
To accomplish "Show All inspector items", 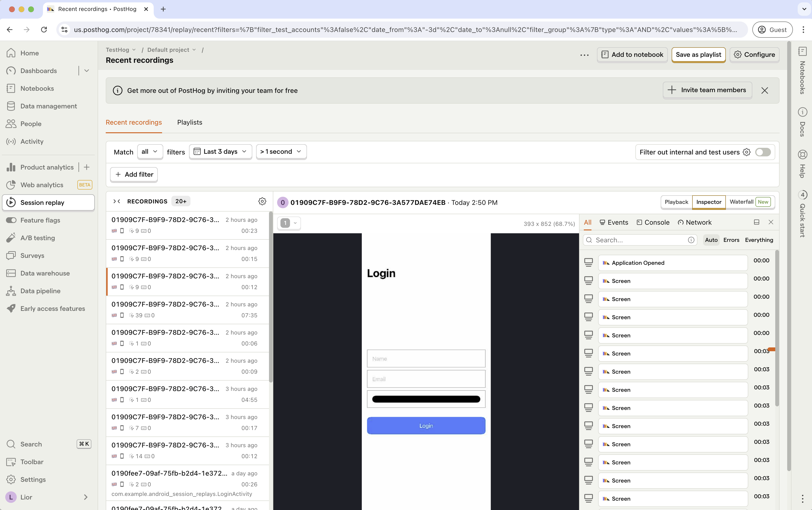I will tap(587, 222).
